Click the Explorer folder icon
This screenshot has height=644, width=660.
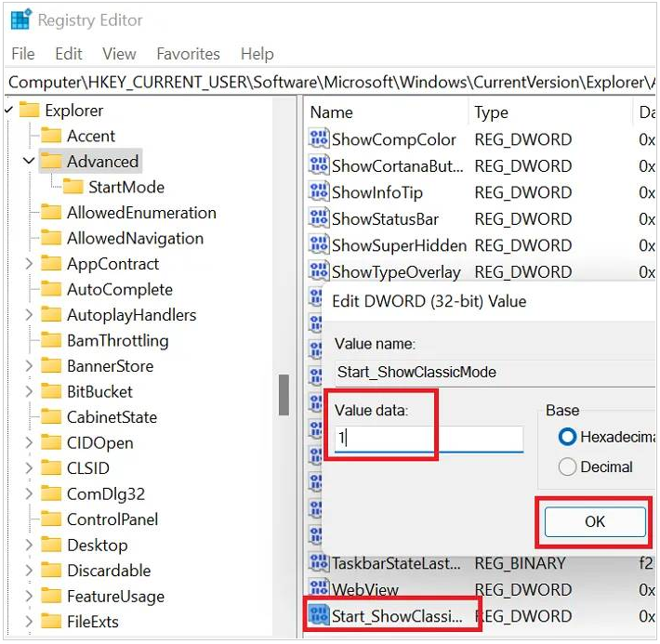[x=30, y=111]
